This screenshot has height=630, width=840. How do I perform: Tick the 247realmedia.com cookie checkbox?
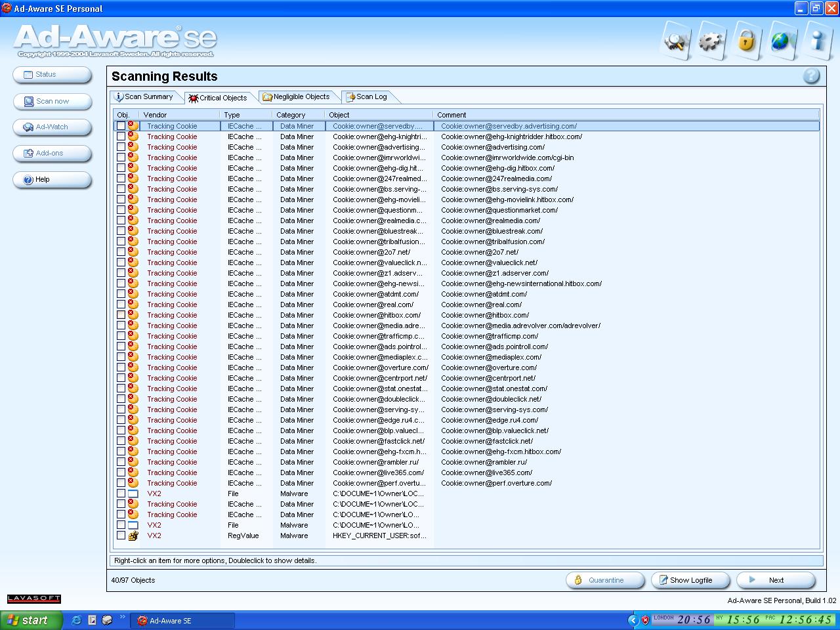pyautogui.click(x=121, y=178)
